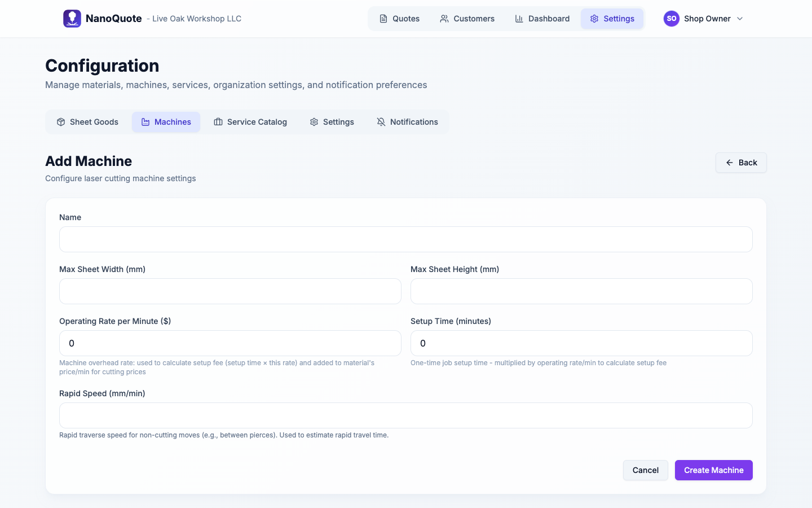Viewport: 812px width, 508px height.
Task: Expand the Shop Owner account menu
Action: tap(740, 19)
